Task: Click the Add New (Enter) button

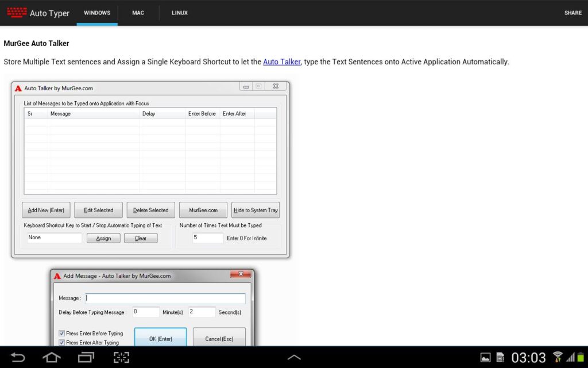Action: coord(46,210)
